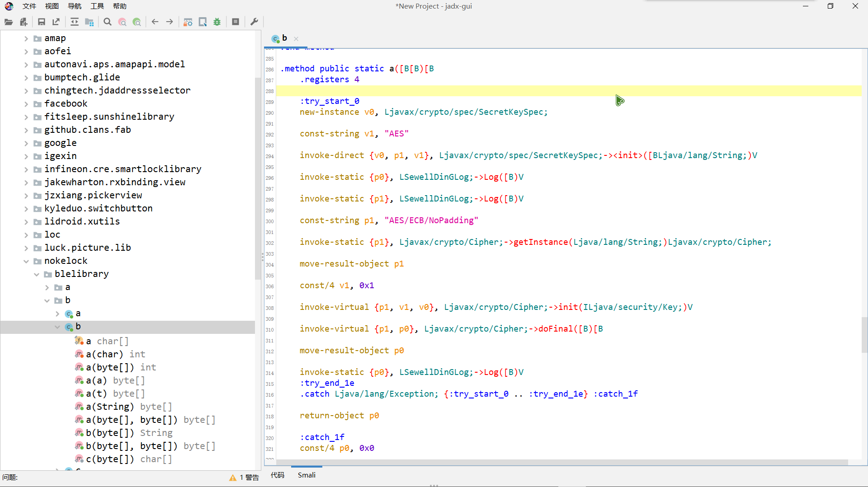Viewport: 868px width, 487px height.
Task: Click the add files toolbar icon
Action: tap(24, 22)
